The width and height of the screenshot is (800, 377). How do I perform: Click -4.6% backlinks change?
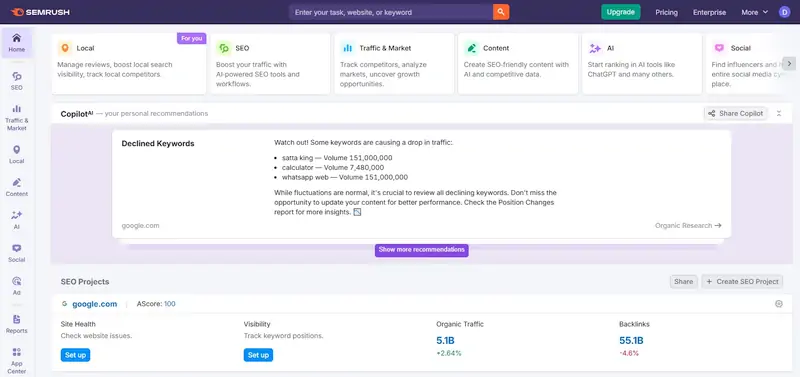[x=629, y=353]
